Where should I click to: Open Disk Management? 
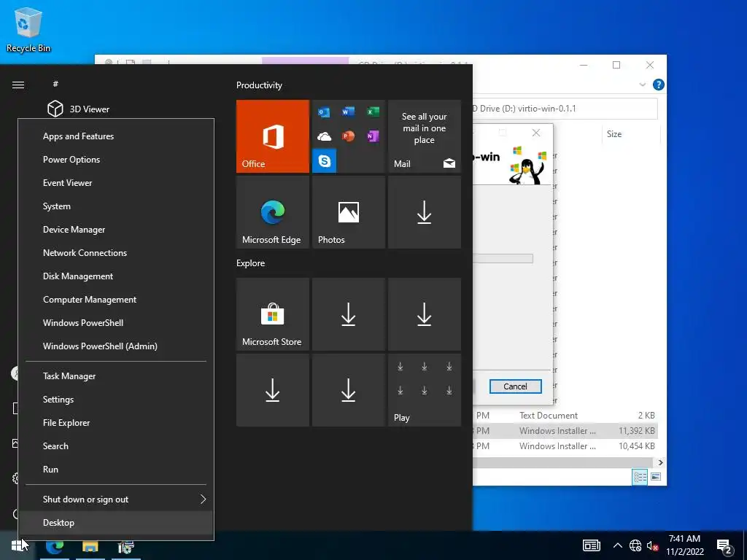(116, 276)
